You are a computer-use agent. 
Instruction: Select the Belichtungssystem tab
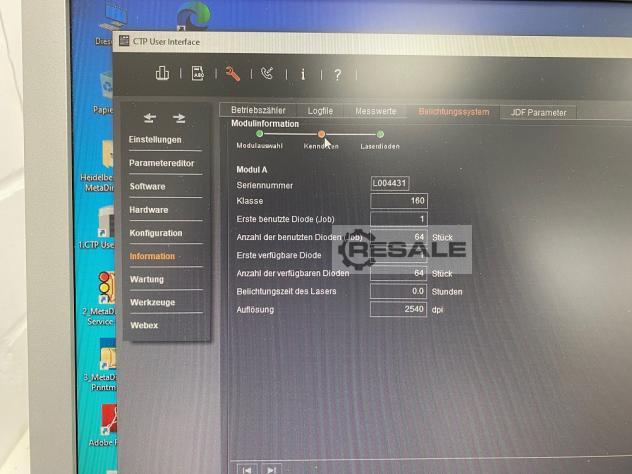[454, 112]
